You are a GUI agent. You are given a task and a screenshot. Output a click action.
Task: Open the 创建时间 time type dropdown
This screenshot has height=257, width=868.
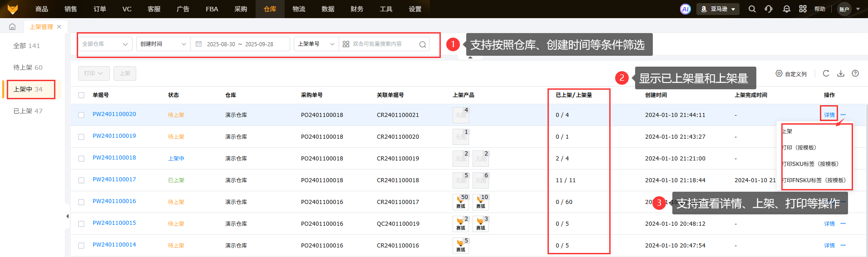click(163, 44)
